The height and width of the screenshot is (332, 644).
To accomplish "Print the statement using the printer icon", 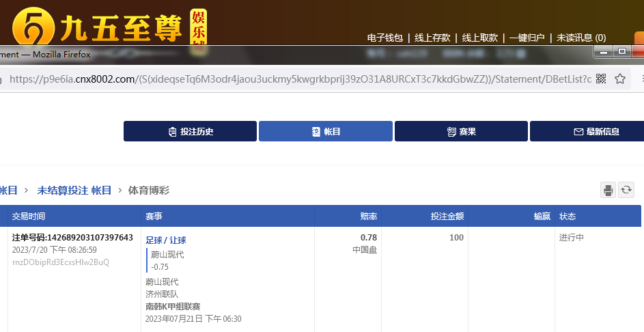I will coord(608,190).
